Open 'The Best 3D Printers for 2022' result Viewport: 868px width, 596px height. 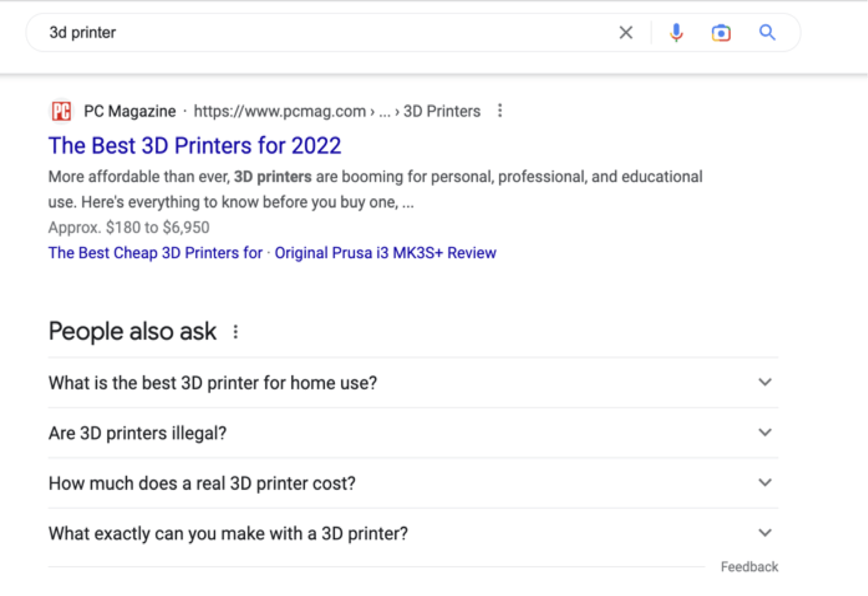(x=195, y=145)
